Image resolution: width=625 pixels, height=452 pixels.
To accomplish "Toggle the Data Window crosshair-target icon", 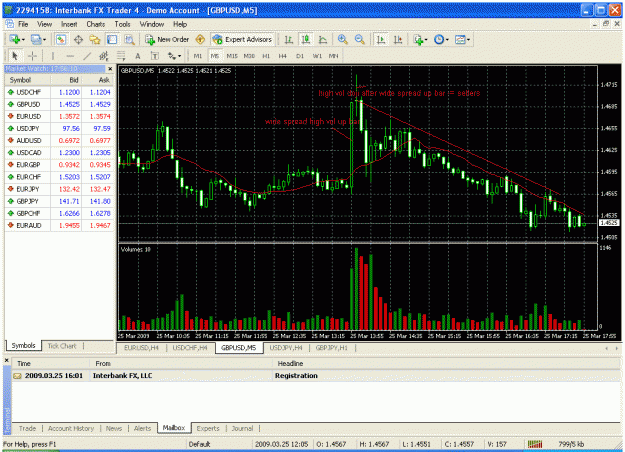I will coord(78,39).
